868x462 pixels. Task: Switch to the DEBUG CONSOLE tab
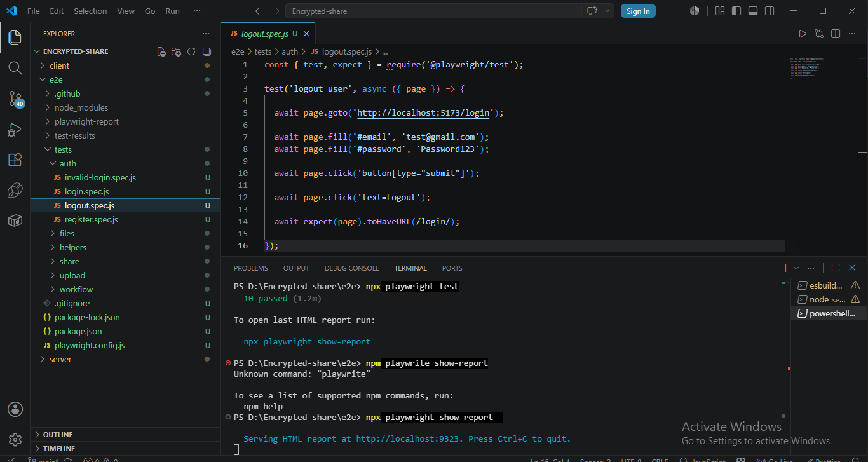(351, 268)
